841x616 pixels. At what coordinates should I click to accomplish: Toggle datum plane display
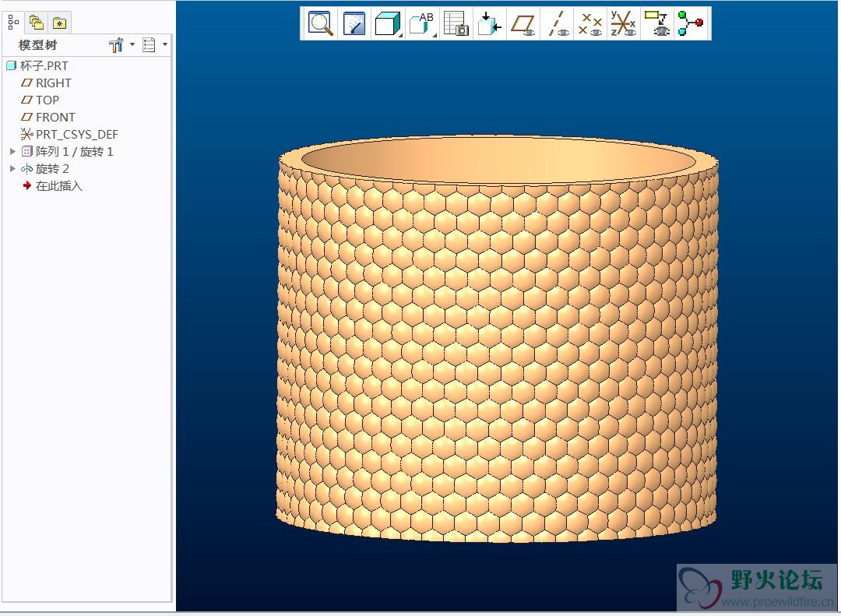click(523, 23)
